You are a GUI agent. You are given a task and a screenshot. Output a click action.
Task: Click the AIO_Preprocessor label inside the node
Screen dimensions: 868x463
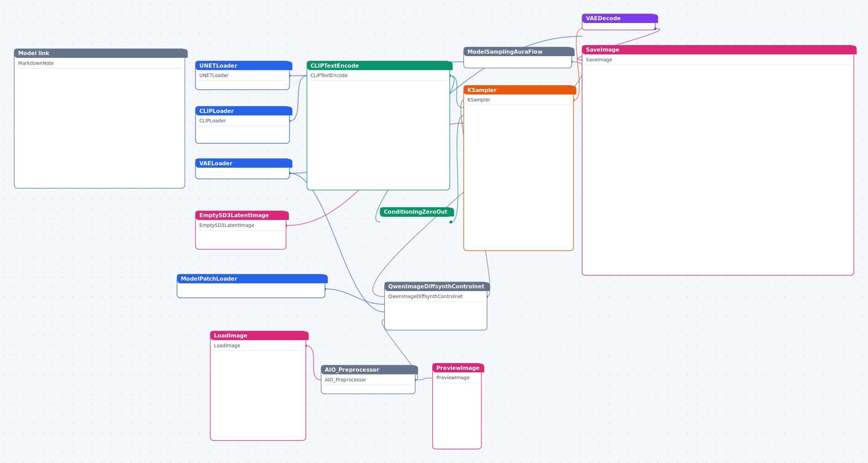pos(345,380)
